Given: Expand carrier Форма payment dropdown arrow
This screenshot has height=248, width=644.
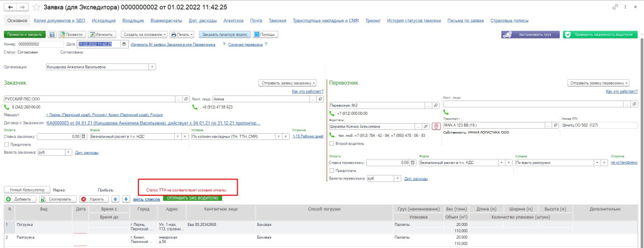Looking at the screenshot, I should (x=501, y=163).
